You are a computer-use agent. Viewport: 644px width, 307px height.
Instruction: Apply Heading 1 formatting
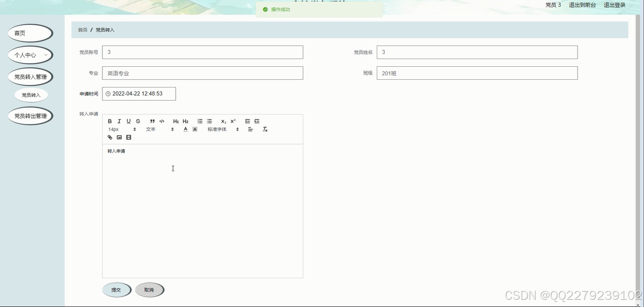pos(176,121)
